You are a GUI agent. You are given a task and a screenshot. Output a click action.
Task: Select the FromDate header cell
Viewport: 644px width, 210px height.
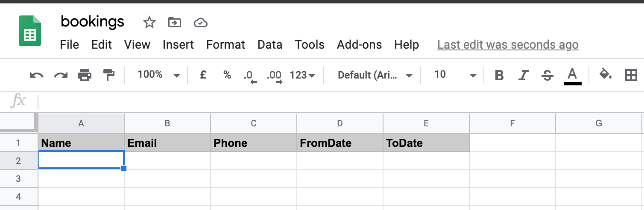(x=340, y=143)
